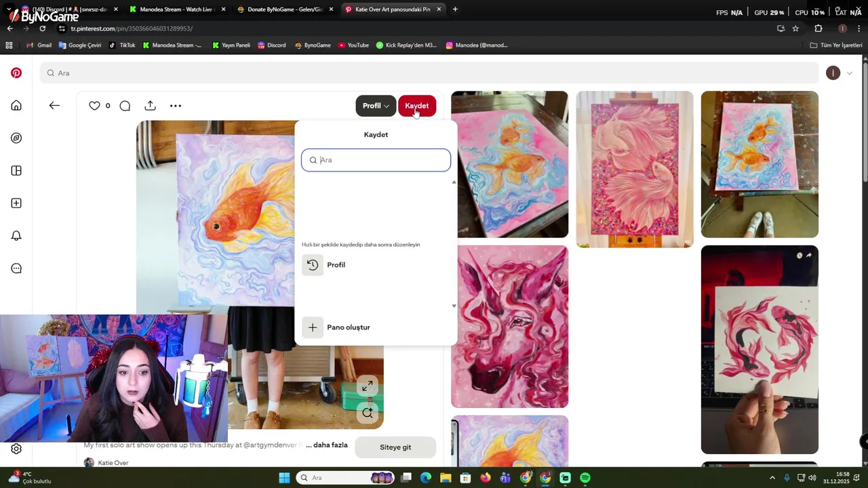Click the Pinterest logo in the sidebar

[16, 73]
